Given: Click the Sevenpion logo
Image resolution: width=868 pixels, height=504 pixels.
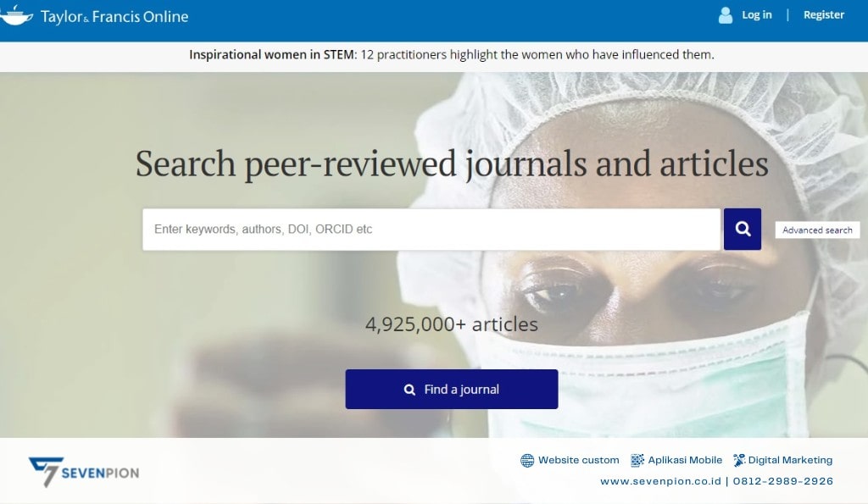Looking at the screenshot, I should [84, 472].
